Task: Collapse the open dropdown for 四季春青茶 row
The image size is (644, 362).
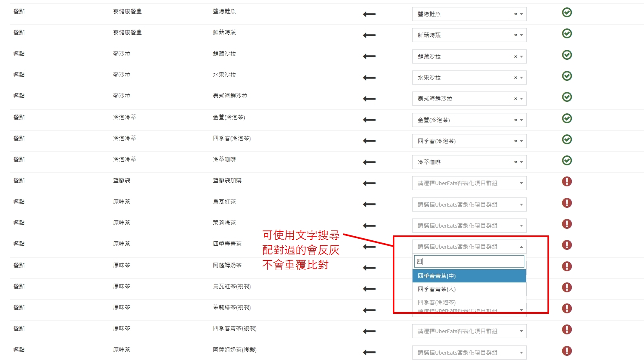Action: click(521, 247)
